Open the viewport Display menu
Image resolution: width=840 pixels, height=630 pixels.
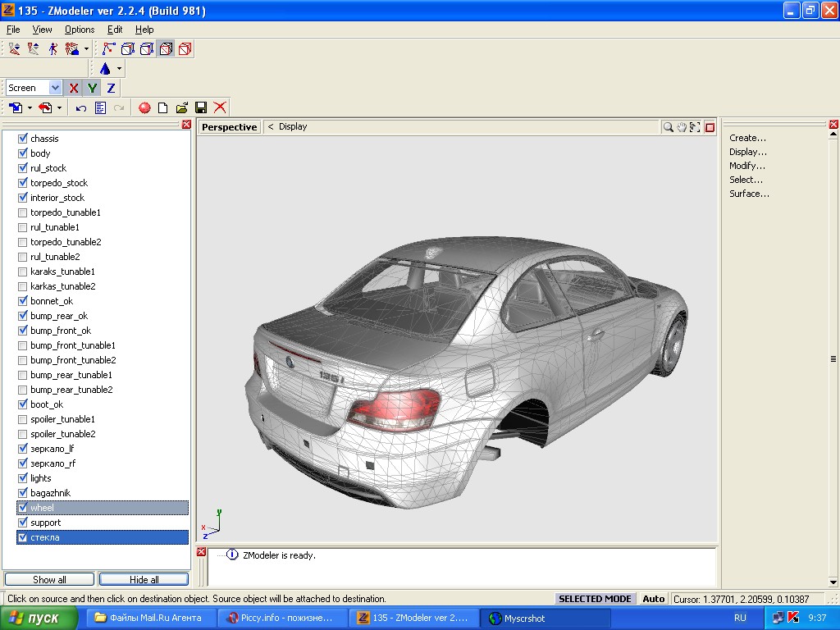tap(293, 126)
